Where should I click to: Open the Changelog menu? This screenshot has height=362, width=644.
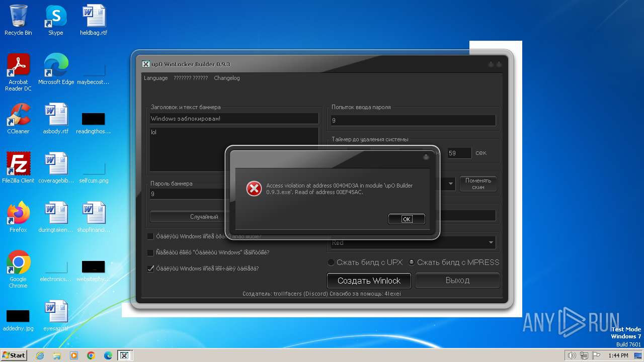tap(227, 78)
